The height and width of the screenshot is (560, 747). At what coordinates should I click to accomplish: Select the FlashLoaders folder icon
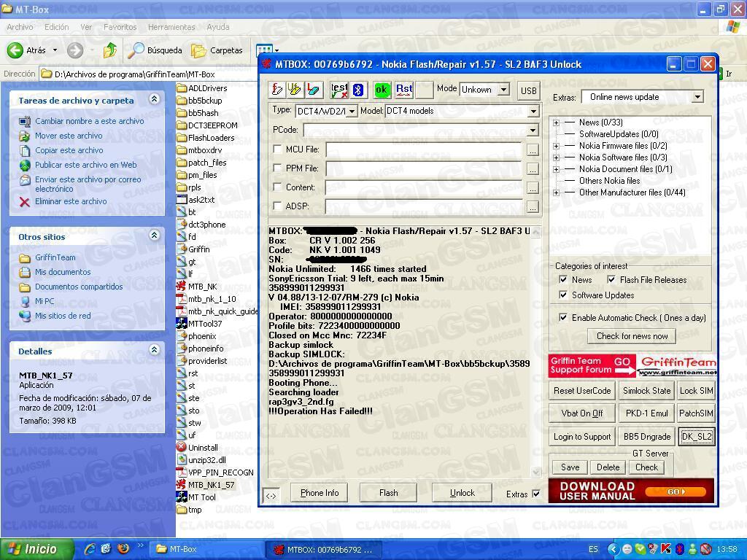181,138
